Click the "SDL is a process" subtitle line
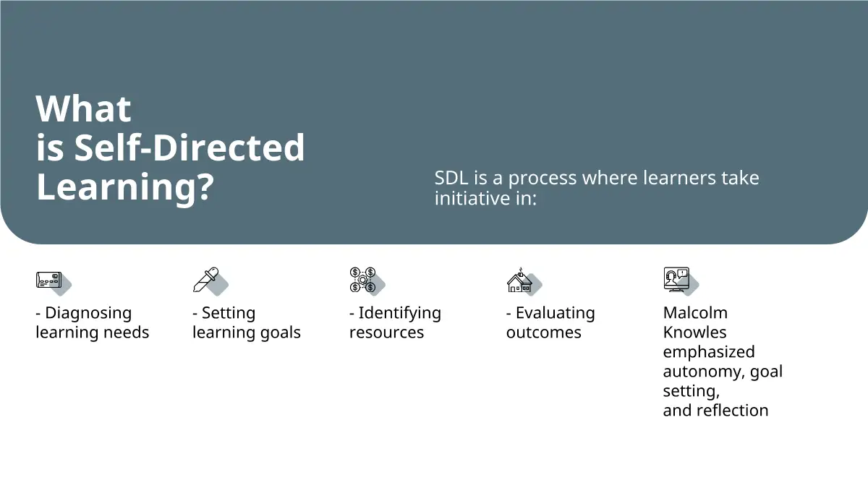Image resolution: width=868 pixels, height=488 pixels. [x=597, y=178]
